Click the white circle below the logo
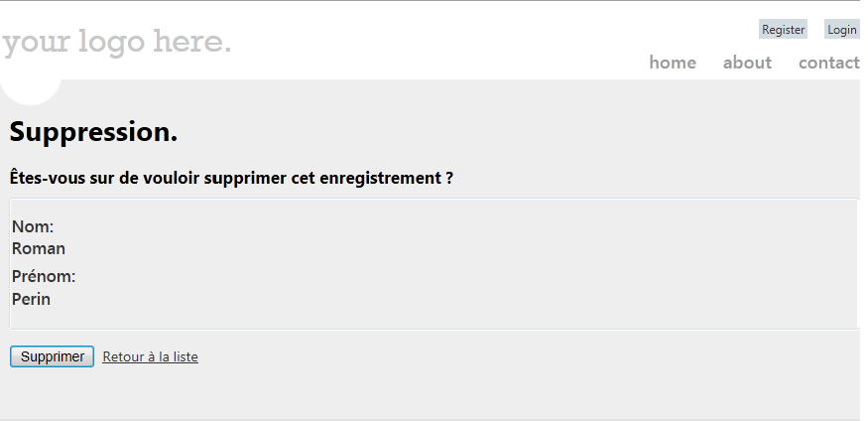868x421 pixels. [31, 89]
